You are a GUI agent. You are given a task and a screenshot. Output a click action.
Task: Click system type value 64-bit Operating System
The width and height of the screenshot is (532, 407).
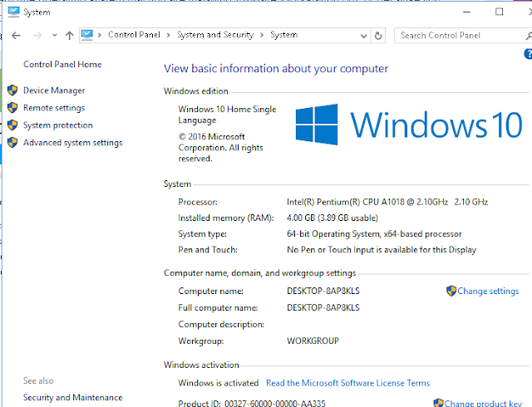[x=374, y=234]
